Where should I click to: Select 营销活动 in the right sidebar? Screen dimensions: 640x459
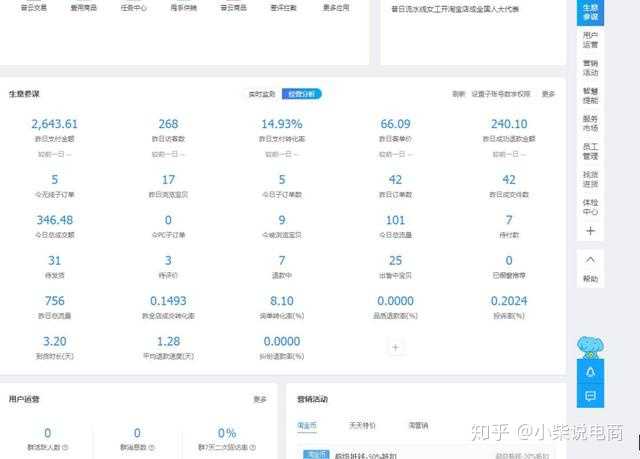590,68
